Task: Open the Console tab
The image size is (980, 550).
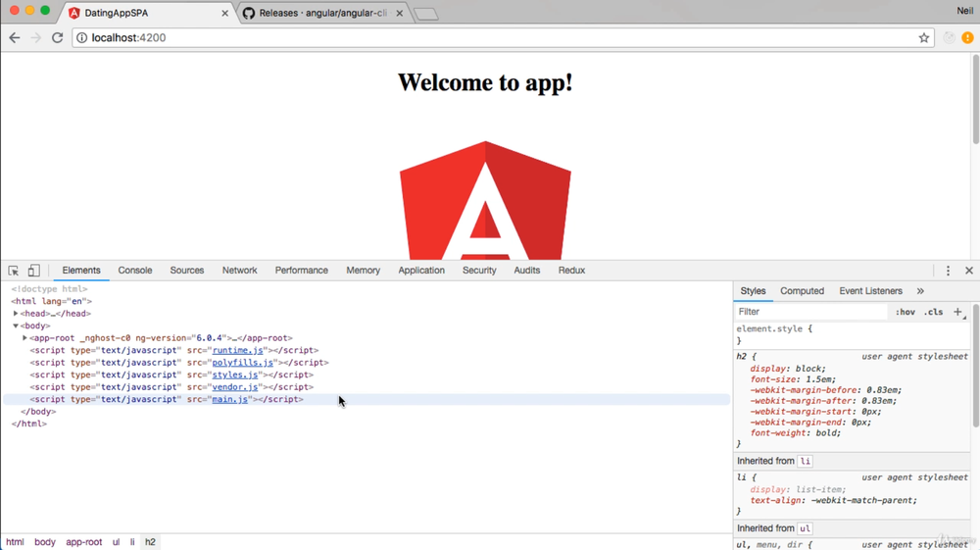Action: tap(135, 271)
